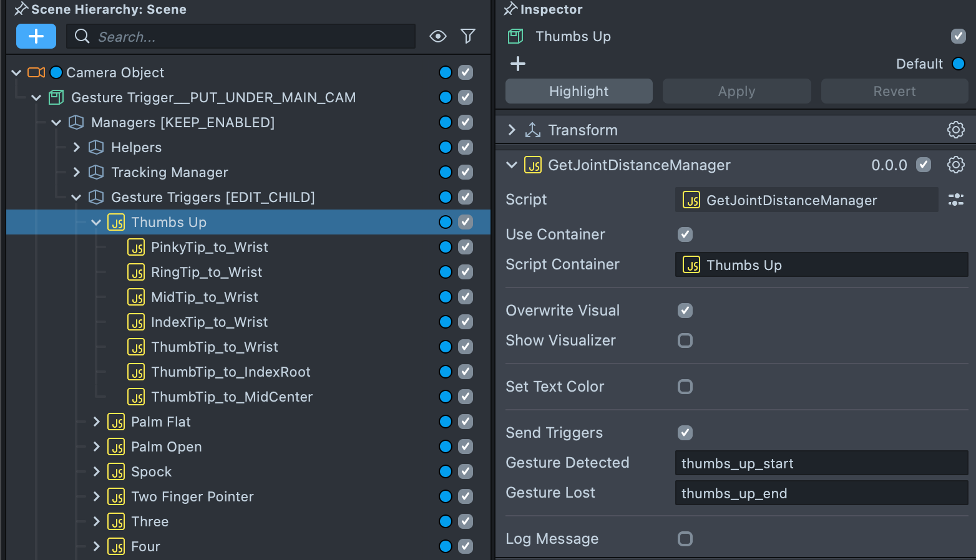Click the add component plus icon

click(518, 64)
